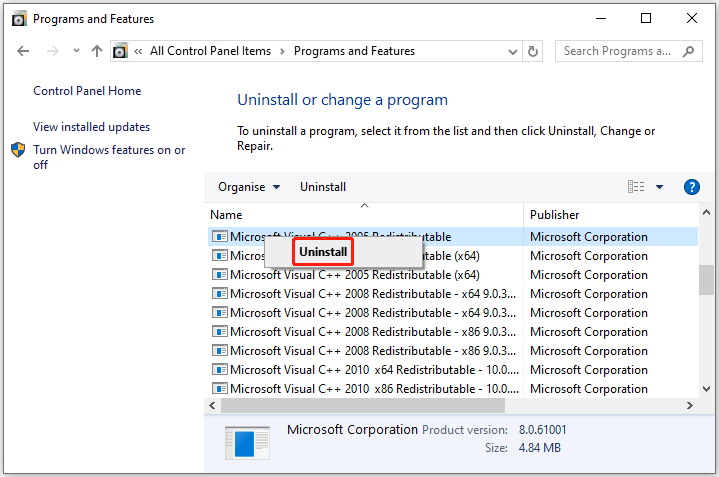Click the vertical scrollbar down arrow
The width and height of the screenshot is (719, 477).
pos(707,389)
